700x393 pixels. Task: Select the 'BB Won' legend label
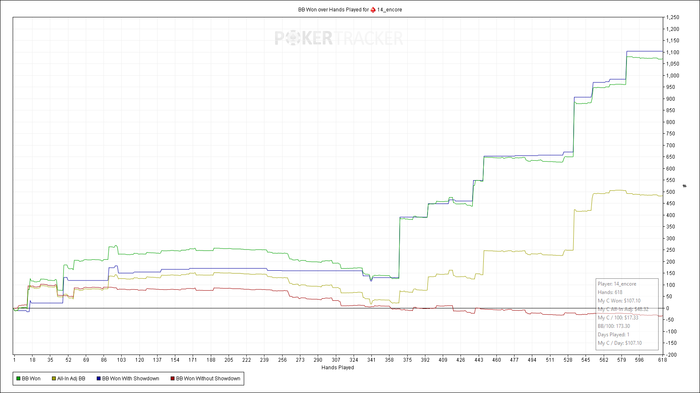pyautogui.click(x=31, y=378)
